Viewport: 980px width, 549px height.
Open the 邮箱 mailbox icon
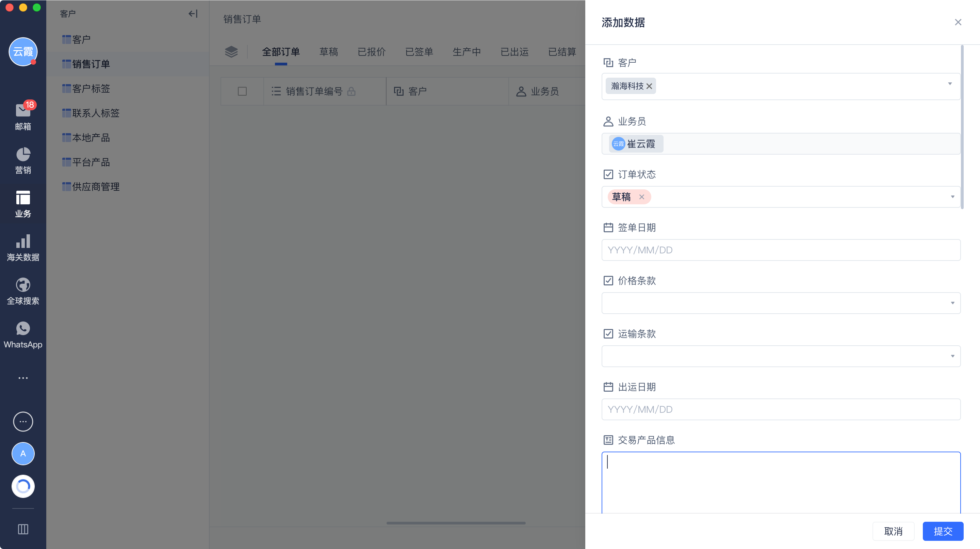point(23,111)
